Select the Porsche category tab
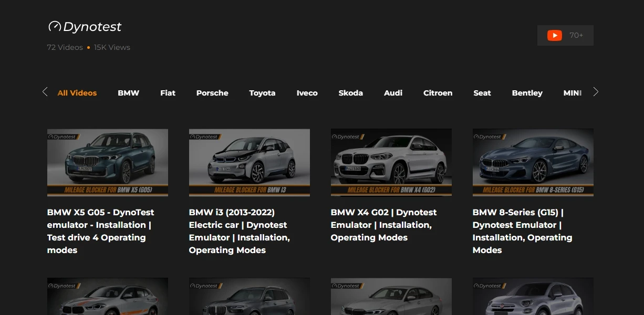The height and width of the screenshot is (315, 644). click(212, 93)
